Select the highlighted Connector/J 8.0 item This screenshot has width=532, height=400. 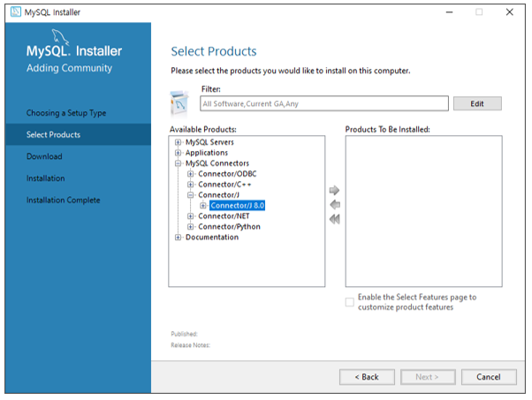pos(237,206)
